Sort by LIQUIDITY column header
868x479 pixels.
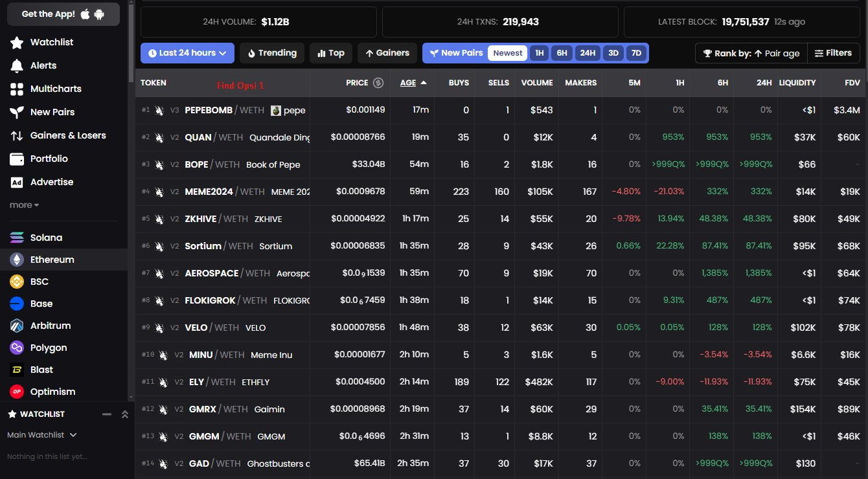tap(797, 83)
